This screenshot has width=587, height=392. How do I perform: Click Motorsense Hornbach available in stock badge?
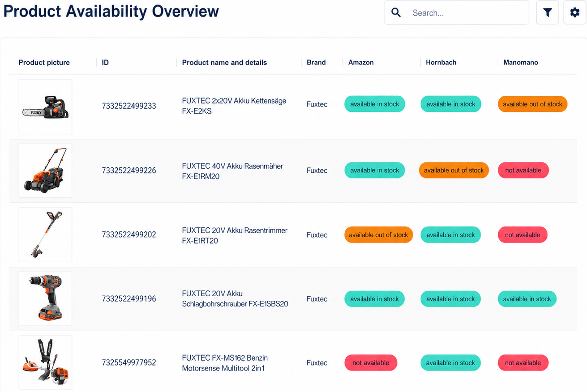pyautogui.click(x=450, y=363)
